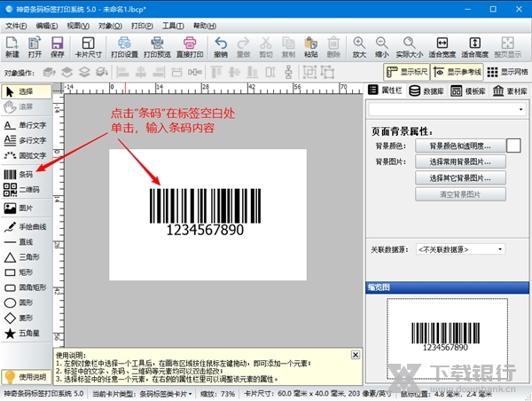Choose the 五角星 star shape tool
The image size is (532, 401).
coord(27,334)
